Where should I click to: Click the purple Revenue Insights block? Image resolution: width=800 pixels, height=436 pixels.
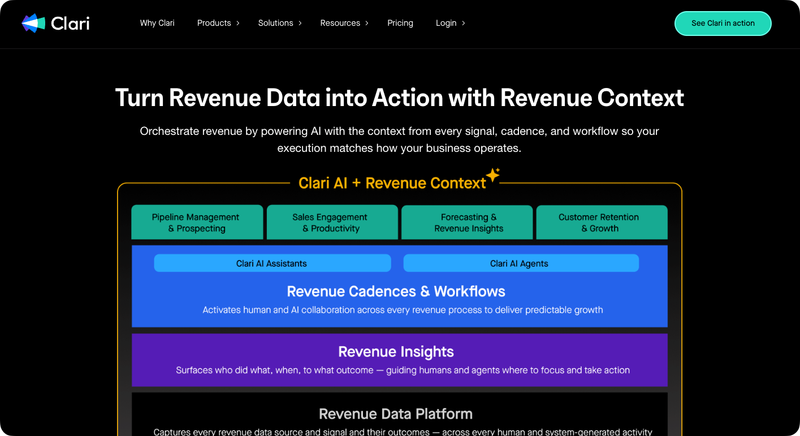click(399, 360)
